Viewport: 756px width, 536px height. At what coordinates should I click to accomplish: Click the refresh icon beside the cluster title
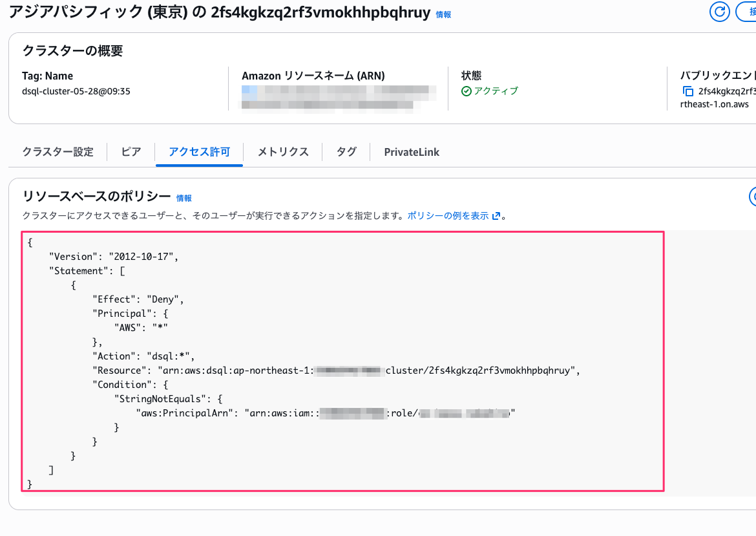click(x=719, y=12)
